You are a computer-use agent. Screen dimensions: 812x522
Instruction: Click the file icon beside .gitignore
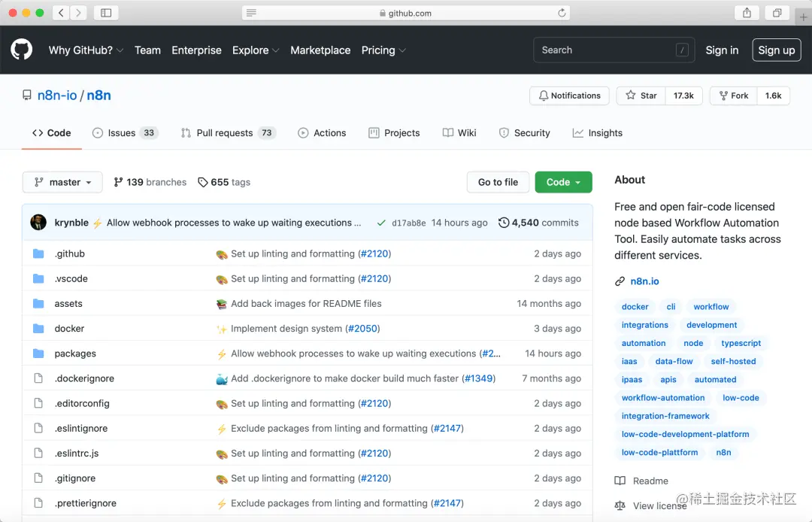pyautogui.click(x=38, y=478)
